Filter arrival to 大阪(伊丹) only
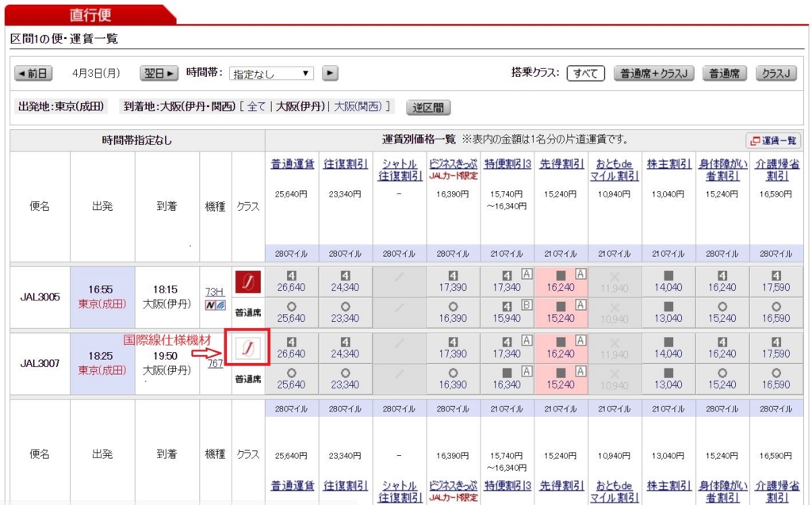 301,107
